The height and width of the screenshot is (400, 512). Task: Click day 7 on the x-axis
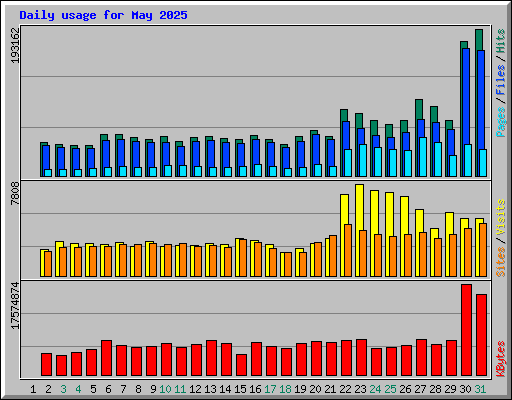point(123,389)
